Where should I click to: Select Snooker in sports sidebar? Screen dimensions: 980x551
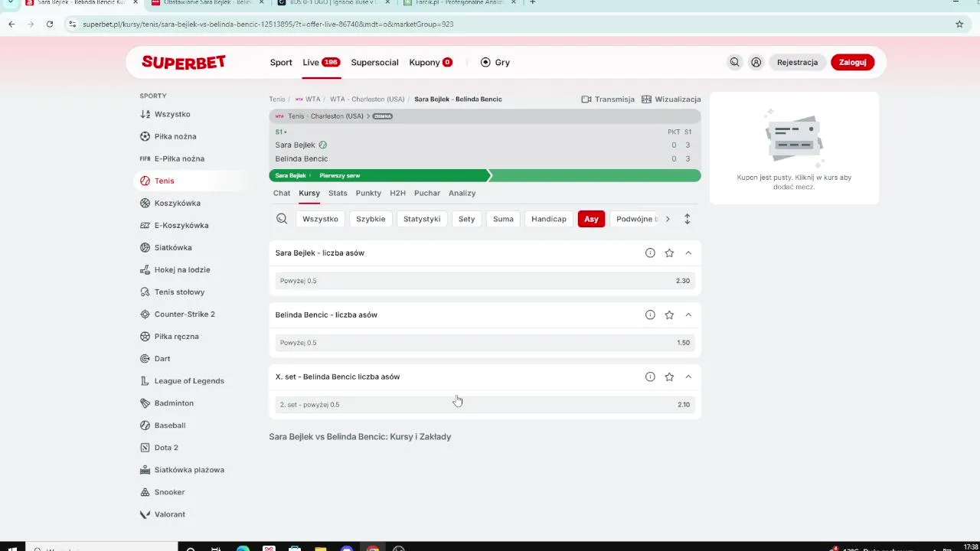[x=169, y=492]
